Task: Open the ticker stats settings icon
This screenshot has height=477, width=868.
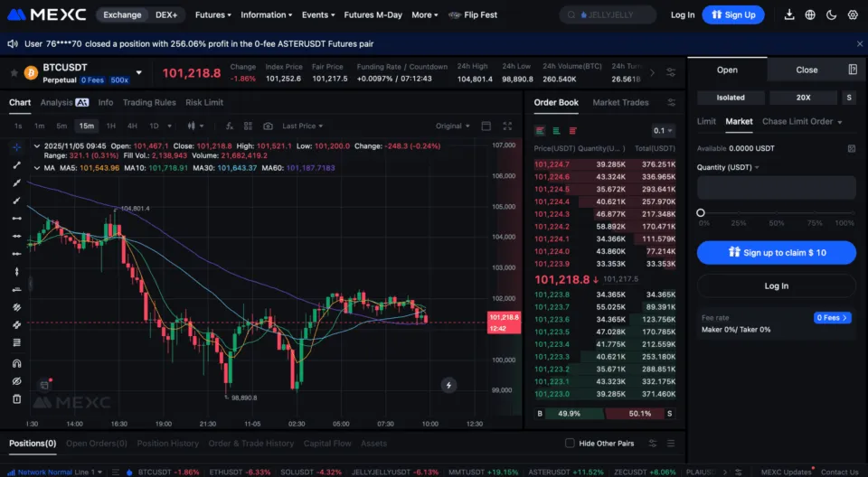Action: click(671, 72)
